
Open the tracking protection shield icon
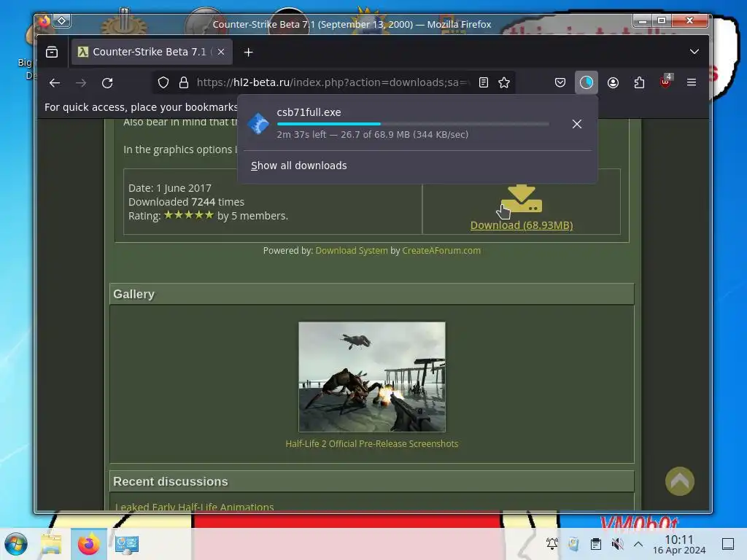click(x=163, y=83)
